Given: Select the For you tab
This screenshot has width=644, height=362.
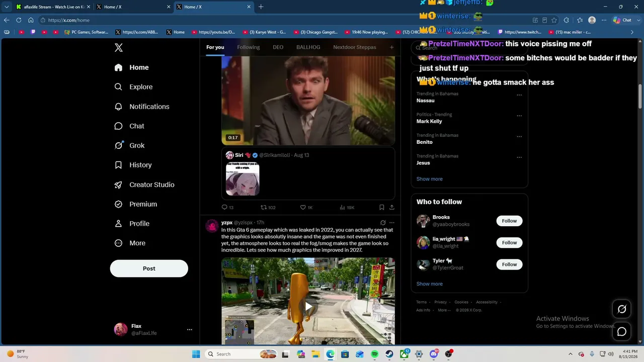Looking at the screenshot, I should 215,47.
